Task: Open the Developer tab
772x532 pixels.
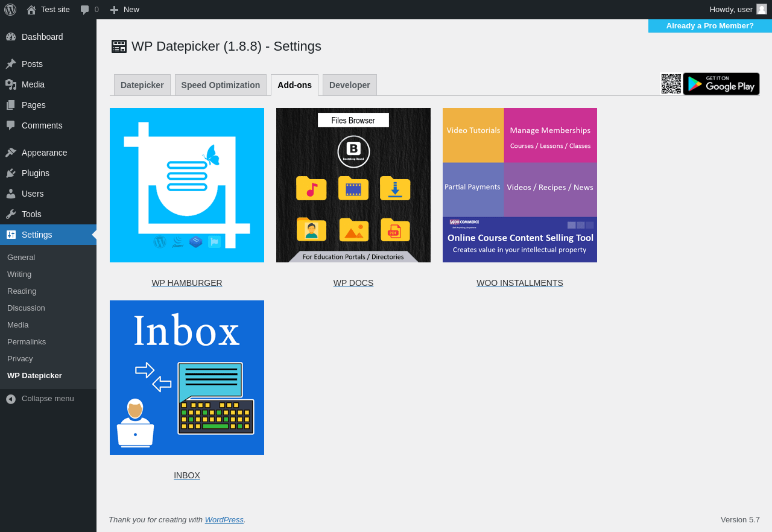Action: click(x=350, y=85)
